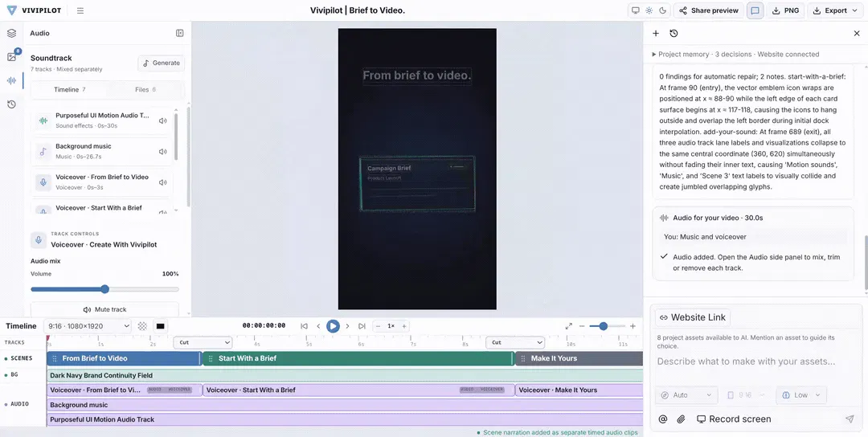Screen dimensions: 868x437
Task: Open the second Cut transition dropdown
Action: [515, 342]
